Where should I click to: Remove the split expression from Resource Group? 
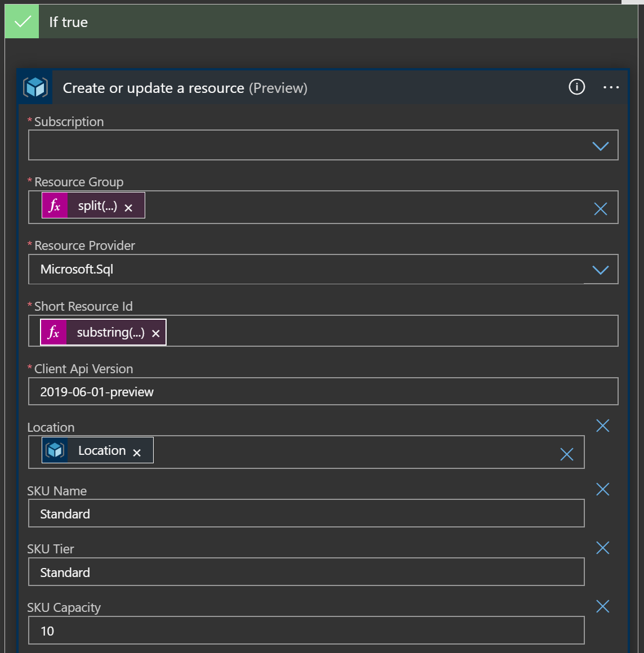128,207
